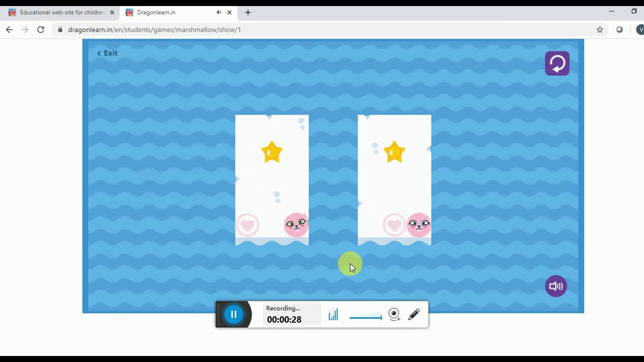Restore down the browser window

[x=634, y=11]
